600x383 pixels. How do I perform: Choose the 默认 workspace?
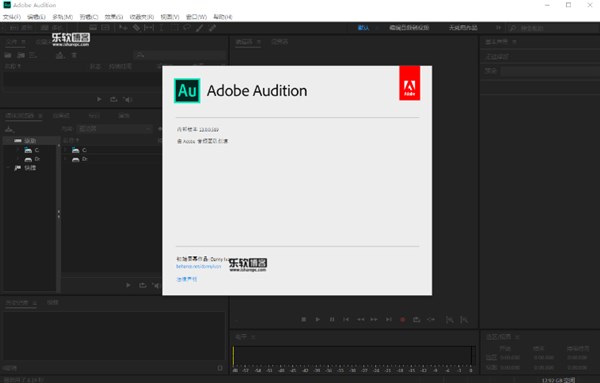(363, 28)
